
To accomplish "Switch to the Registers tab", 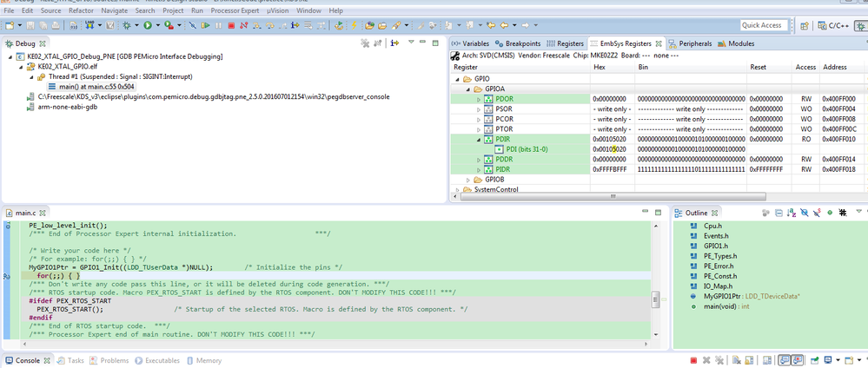I will coord(565,43).
